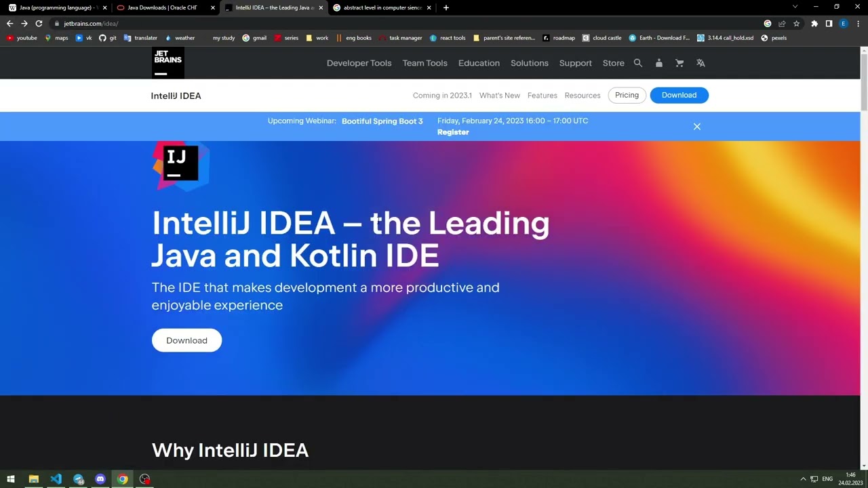The height and width of the screenshot is (488, 868).
Task: Open the JetBrains account user icon
Action: pyautogui.click(x=658, y=63)
